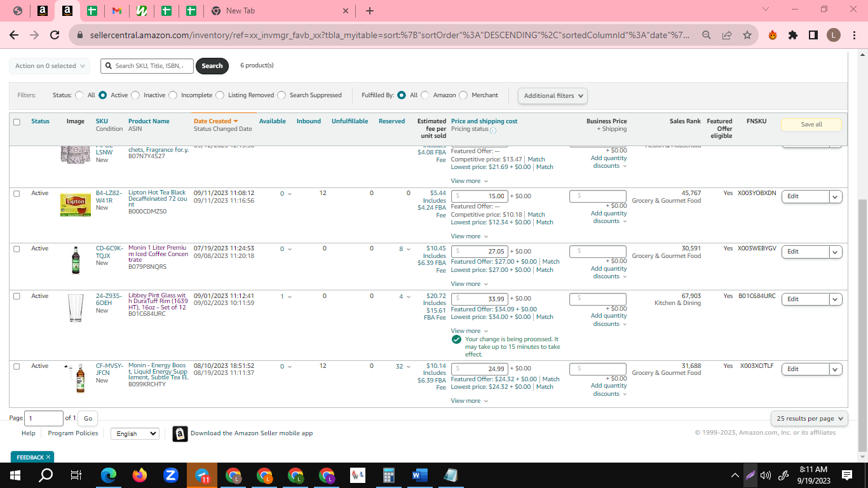Share this page from the address bar
Image resolution: width=868 pixels, height=488 pixels.
coord(727,35)
